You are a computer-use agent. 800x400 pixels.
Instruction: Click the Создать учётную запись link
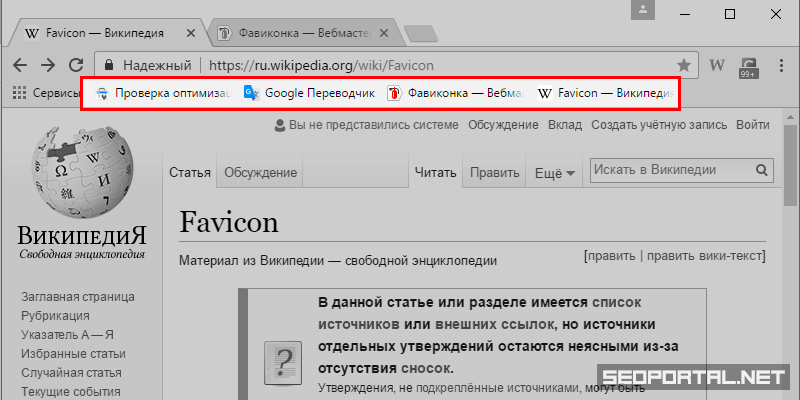click(x=660, y=125)
